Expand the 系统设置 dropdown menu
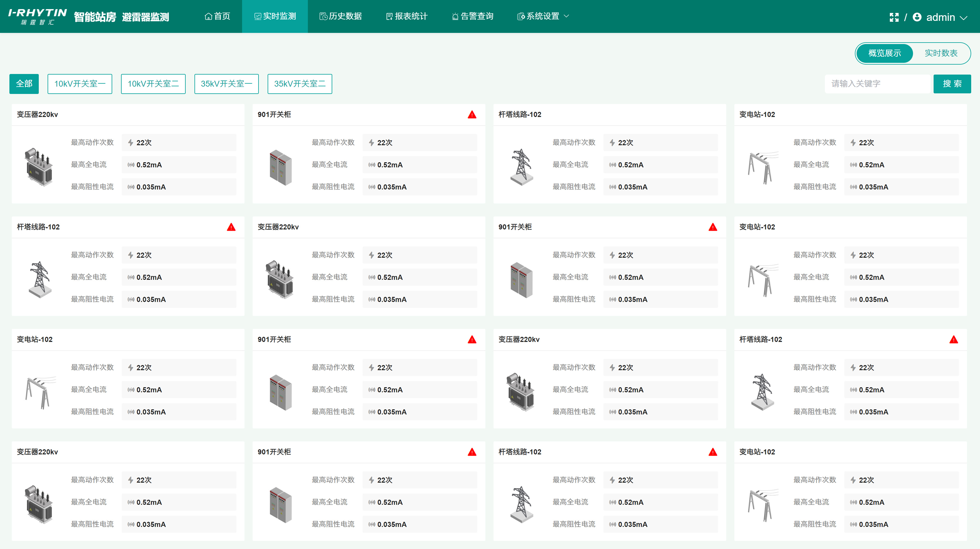Viewport: 980px width, 549px height. [543, 16]
